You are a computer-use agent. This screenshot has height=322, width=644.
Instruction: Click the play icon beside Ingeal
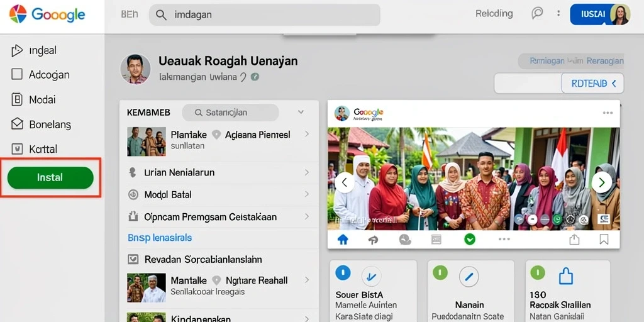[x=16, y=50]
